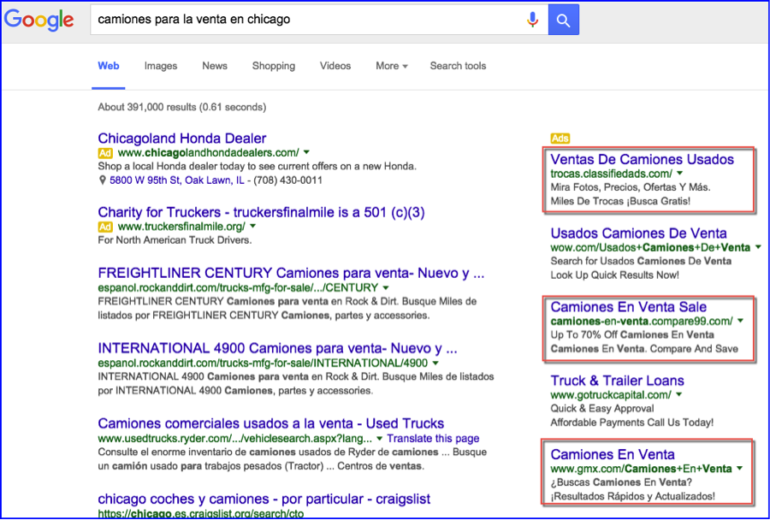770x520 pixels.
Task: Click the search query input field
Action: pos(319,20)
